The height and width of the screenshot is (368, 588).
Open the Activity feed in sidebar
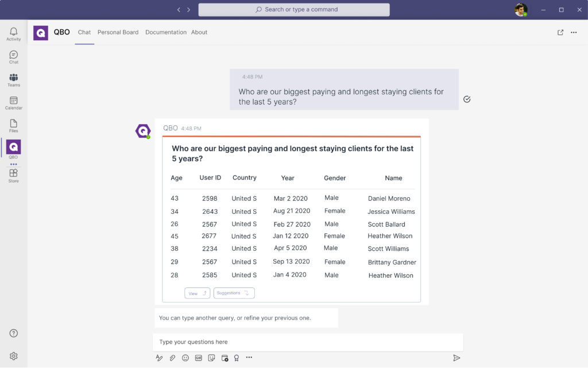tap(14, 34)
